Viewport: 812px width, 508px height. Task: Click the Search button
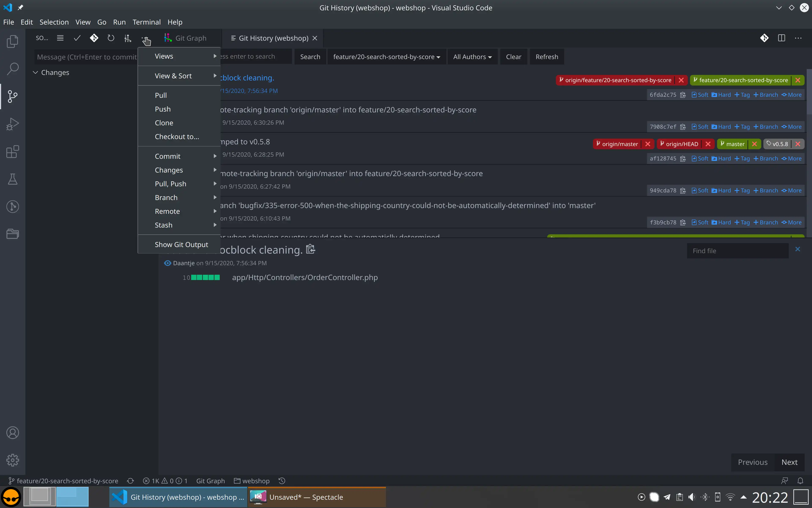(310, 57)
